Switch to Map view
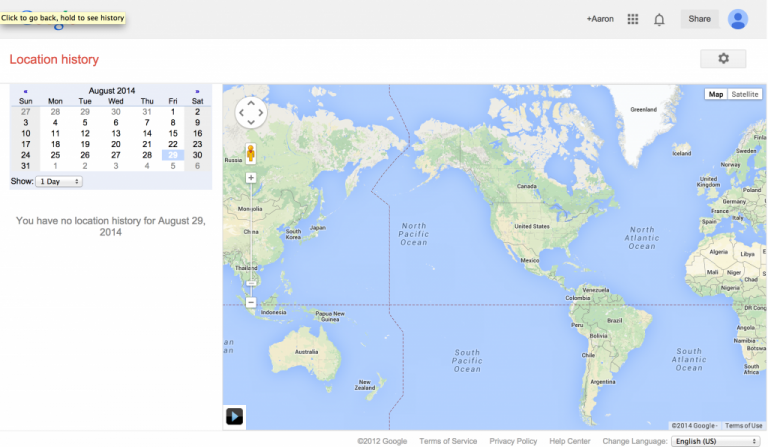This screenshot has height=447, width=768. (716, 94)
